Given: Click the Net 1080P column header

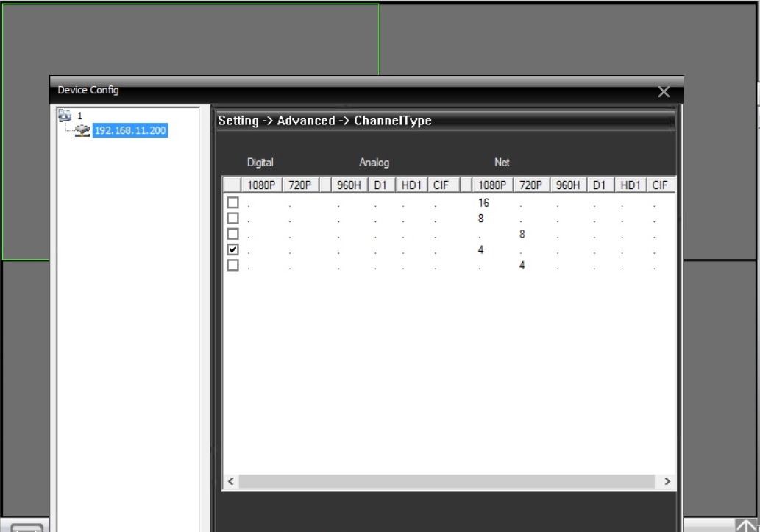Looking at the screenshot, I should pos(492,185).
